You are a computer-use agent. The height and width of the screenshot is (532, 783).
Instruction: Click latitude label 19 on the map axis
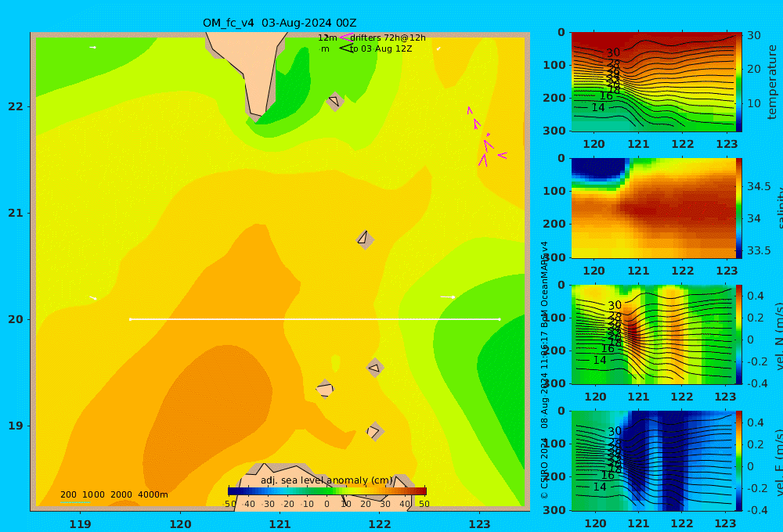[16, 426]
